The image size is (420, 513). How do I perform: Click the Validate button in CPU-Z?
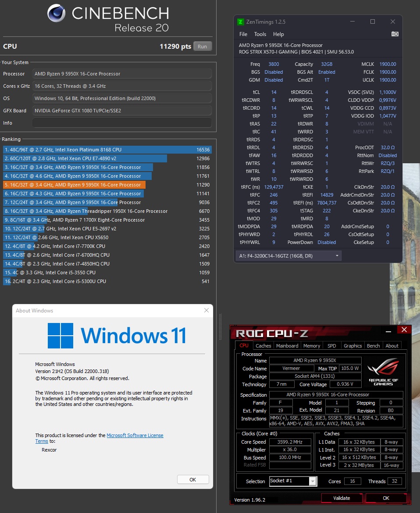(342, 498)
